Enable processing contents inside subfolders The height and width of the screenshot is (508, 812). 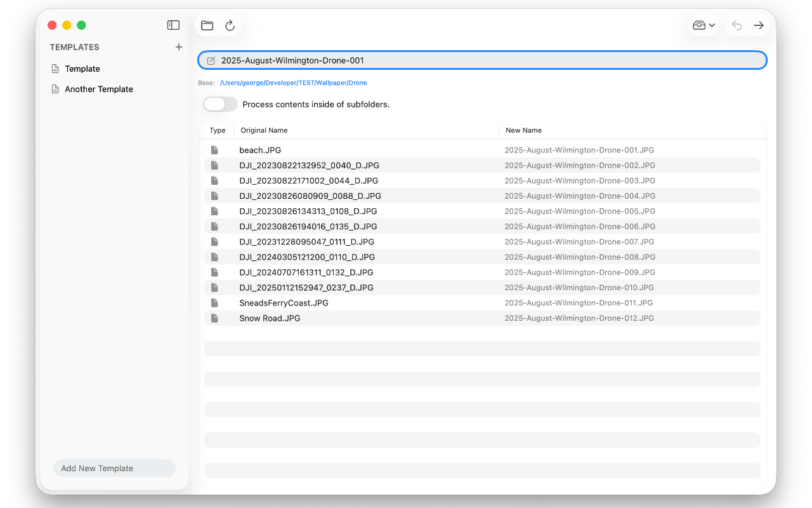click(x=220, y=104)
